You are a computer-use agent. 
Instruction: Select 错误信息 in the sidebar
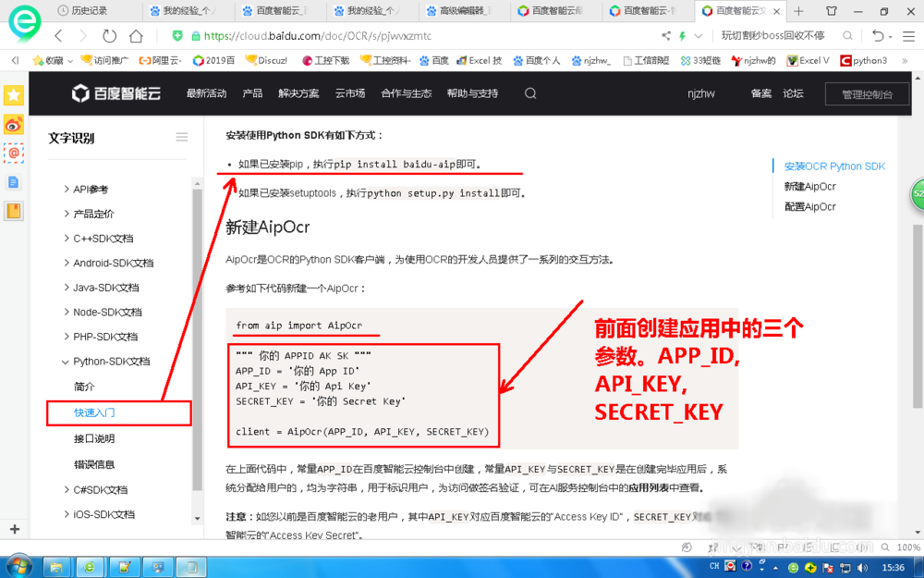[x=94, y=465]
